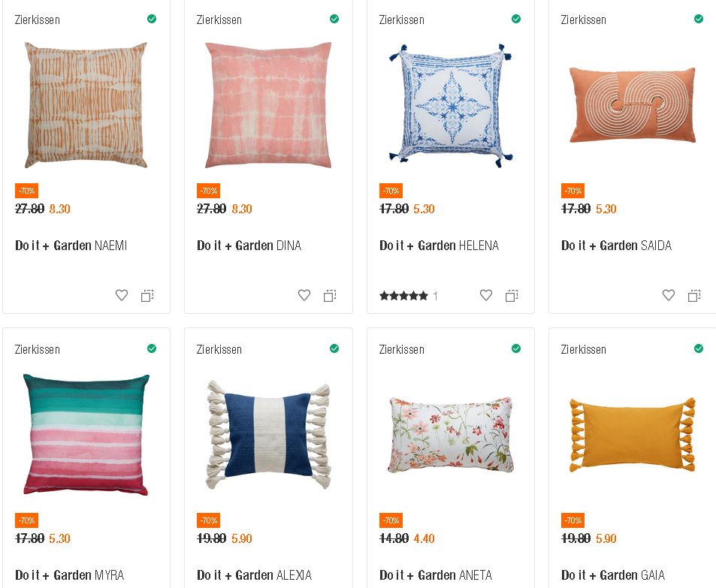716x588 pixels.
Task: Open the navy ALEXIA cushion image
Action: coord(268,434)
